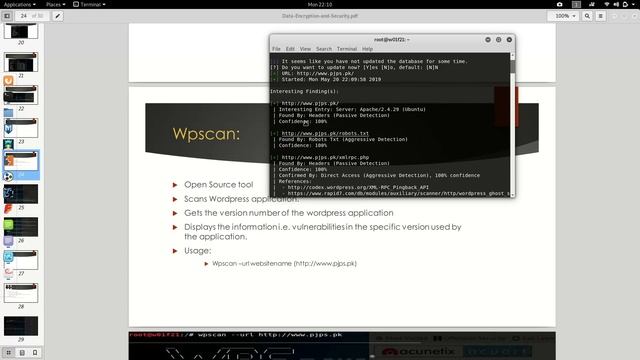This screenshot has height=360, width=640.
Task: Click 'Wpscan -url websitename' sub-bullet text
Action: pyautogui.click(x=284, y=264)
